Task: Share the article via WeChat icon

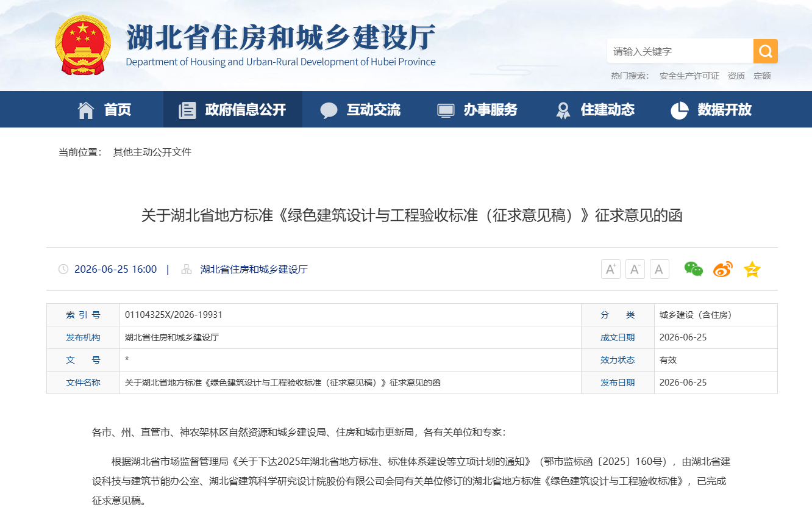Action: (x=694, y=269)
